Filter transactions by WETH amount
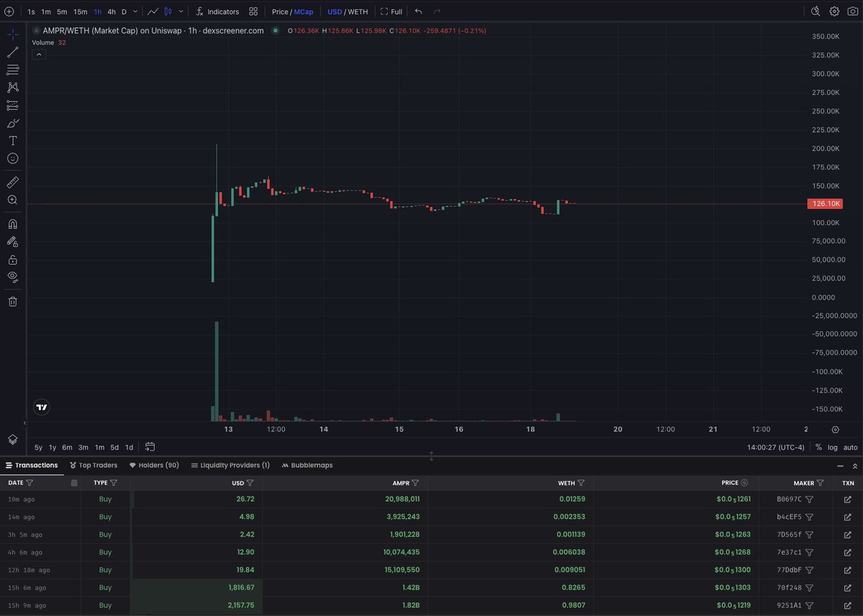 [581, 483]
